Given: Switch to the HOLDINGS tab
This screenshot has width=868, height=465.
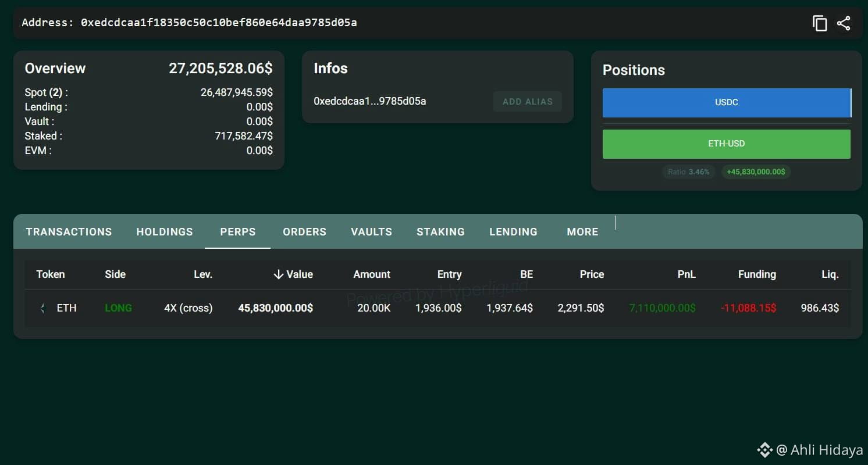Looking at the screenshot, I should [x=165, y=232].
